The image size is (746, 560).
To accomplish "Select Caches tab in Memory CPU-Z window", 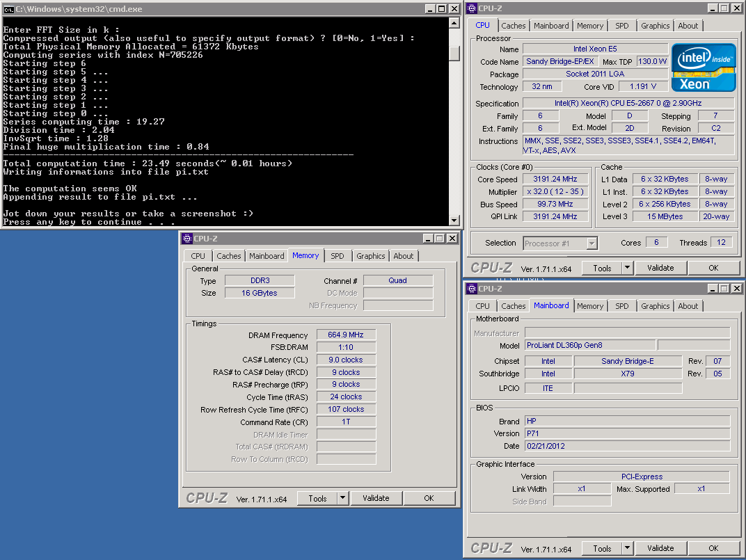I will pos(229,256).
